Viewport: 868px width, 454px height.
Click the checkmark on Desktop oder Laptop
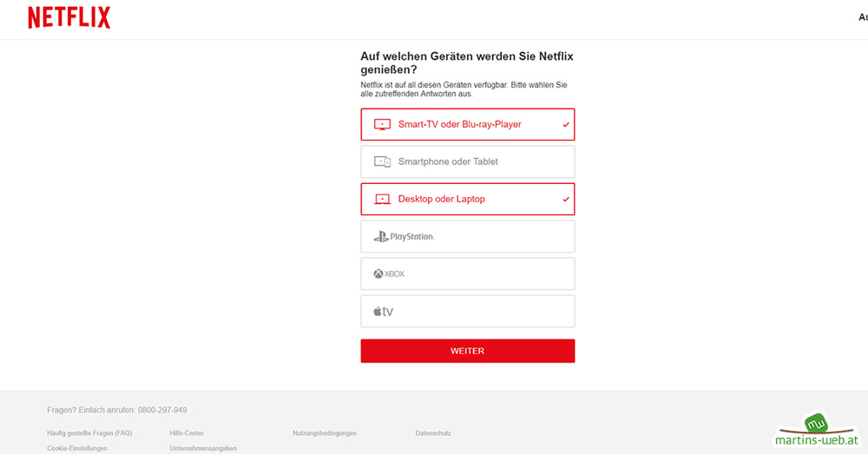(566, 200)
